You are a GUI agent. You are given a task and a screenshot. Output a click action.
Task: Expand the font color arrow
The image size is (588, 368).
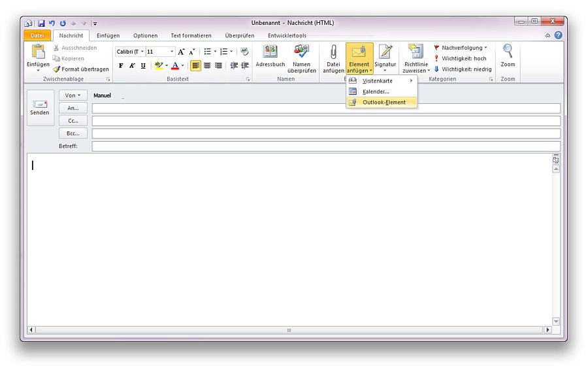point(183,65)
